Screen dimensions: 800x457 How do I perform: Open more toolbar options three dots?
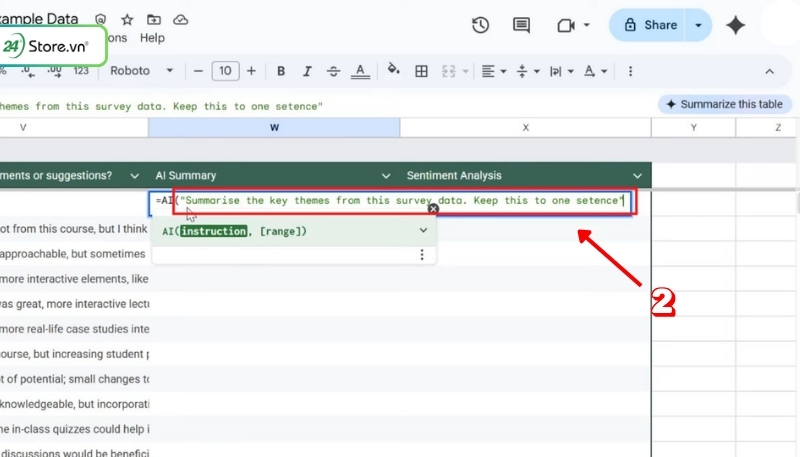point(630,71)
